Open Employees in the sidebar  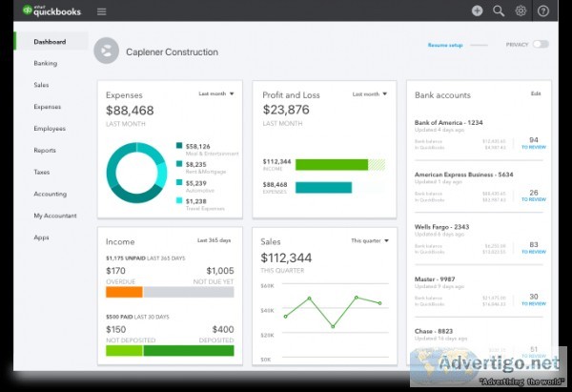(x=50, y=129)
